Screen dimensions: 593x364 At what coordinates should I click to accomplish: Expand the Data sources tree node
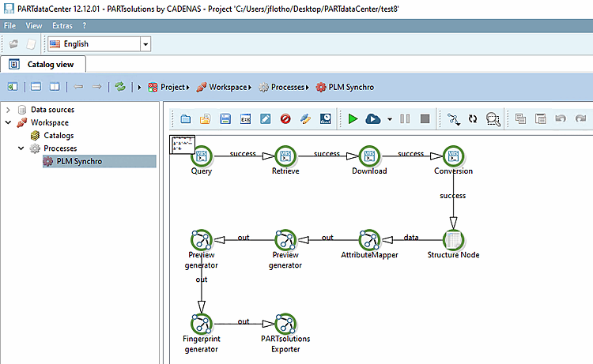8,110
